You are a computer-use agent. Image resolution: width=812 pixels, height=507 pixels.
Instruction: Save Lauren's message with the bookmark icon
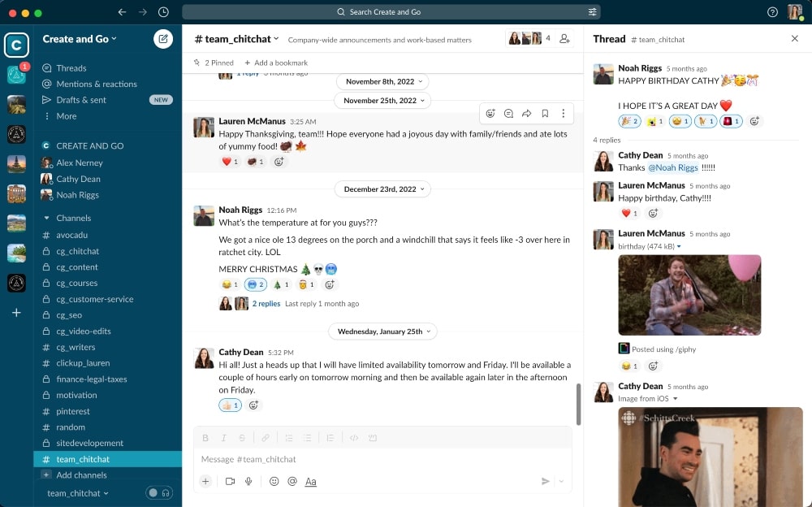(546, 113)
